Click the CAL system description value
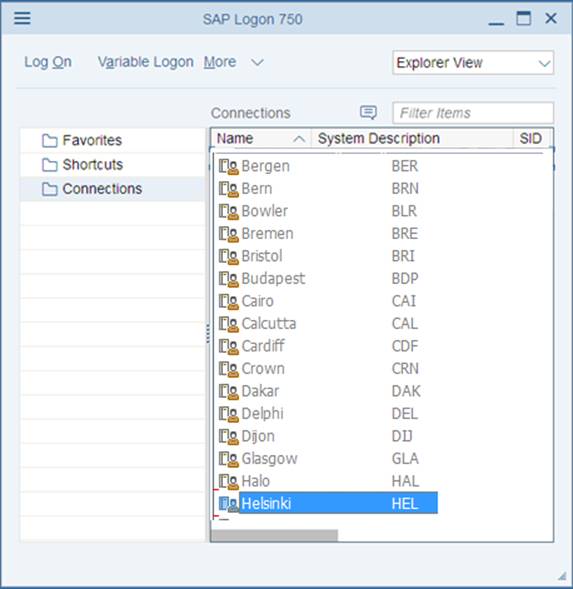Image resolution: width=573 pixels, height=589 pixels. tap(405, 324)
